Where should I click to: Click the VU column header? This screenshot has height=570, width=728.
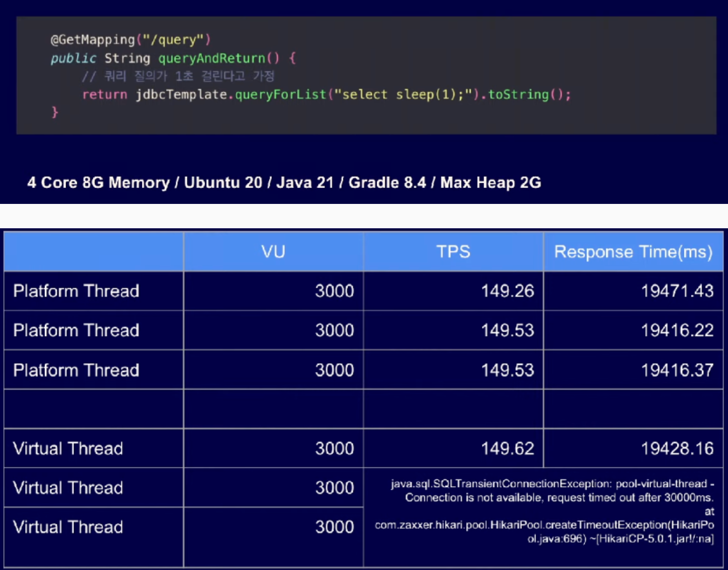click(x=273, y=252)
